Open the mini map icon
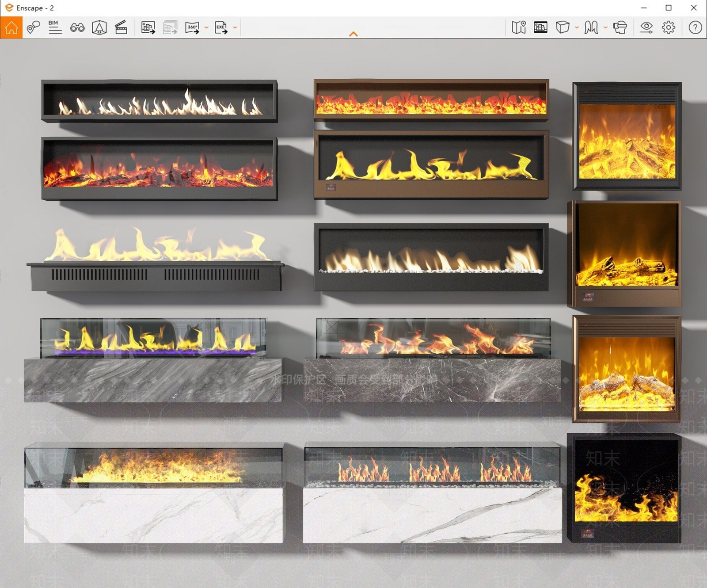The image size is (707, 588). pos(519,27)
